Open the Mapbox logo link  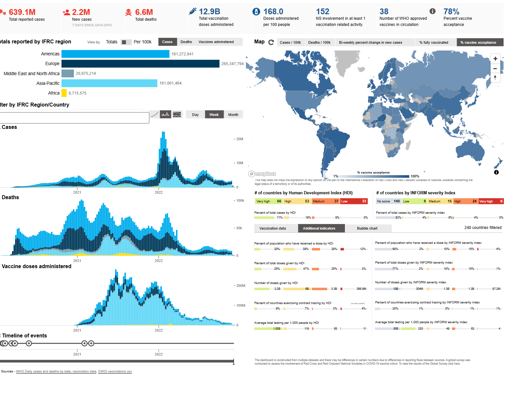pyautogui.click(x=262, y=174)
